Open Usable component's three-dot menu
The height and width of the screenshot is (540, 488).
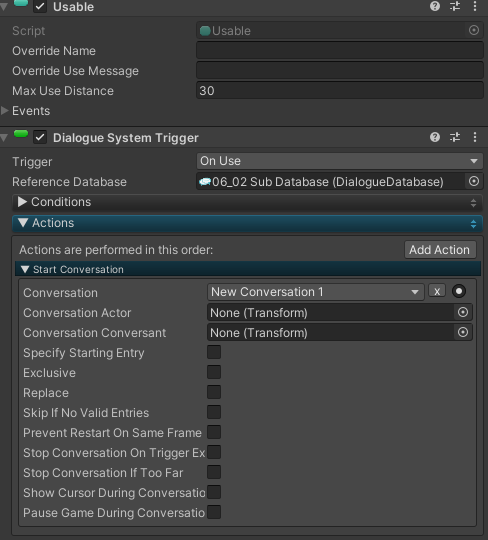coord(475,6)
